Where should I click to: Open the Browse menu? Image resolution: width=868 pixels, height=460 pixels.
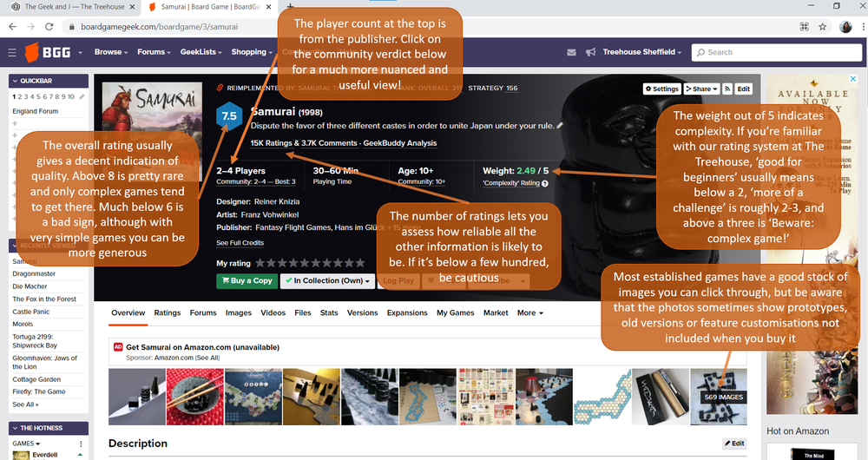(111, 52)
